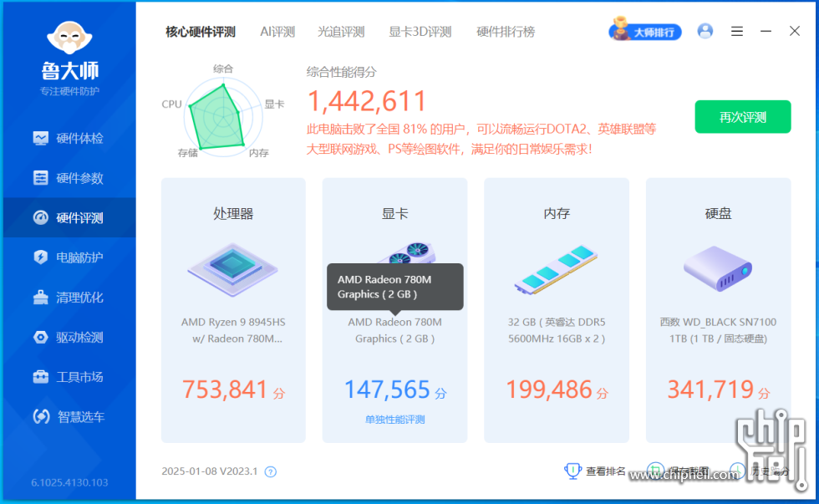The image size is (819, 504).
Task: Click the 硬盘 card title
Action: point(718,214)
